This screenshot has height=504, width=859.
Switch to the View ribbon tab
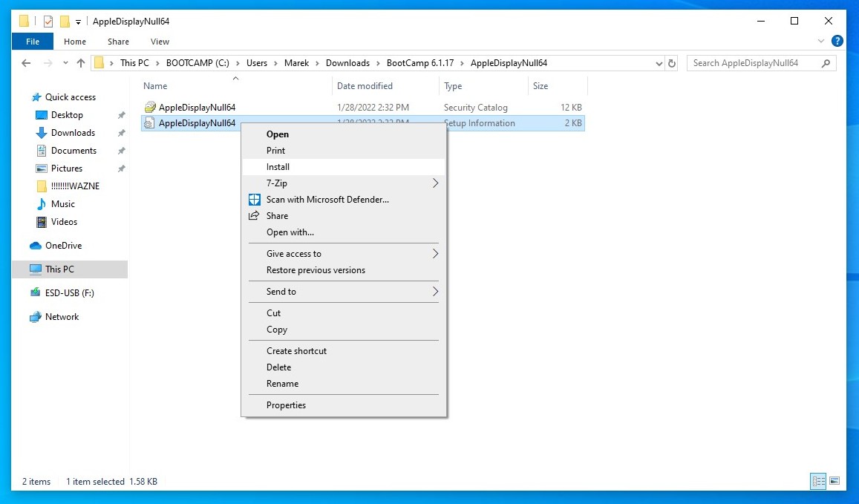pyautogui.click(x=160, y=42)
